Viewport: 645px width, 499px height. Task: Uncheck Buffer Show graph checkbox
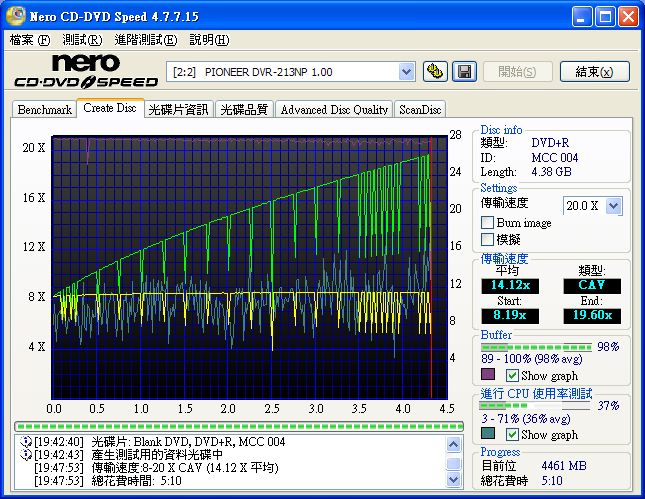[x=513, y=375]
